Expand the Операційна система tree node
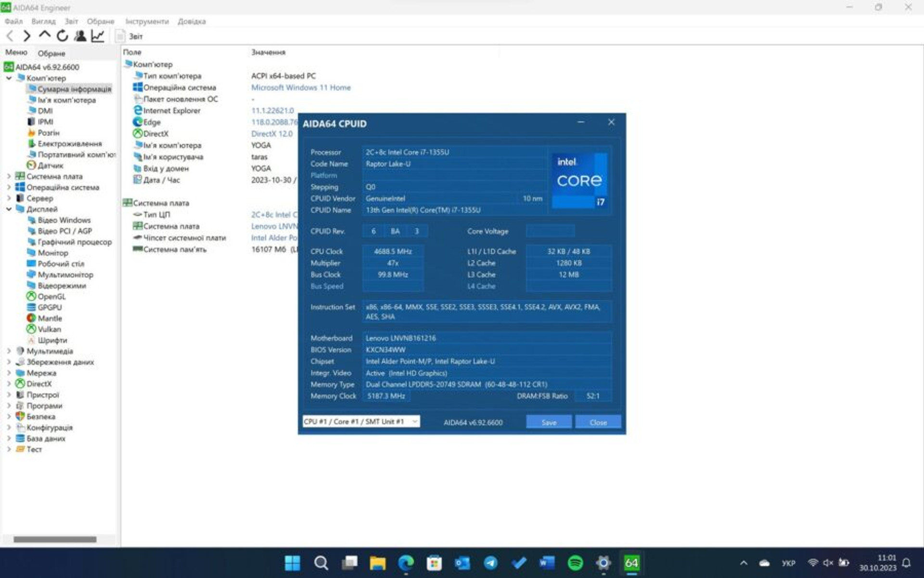The height and width of the screenshot is (578, 924). 9,187
